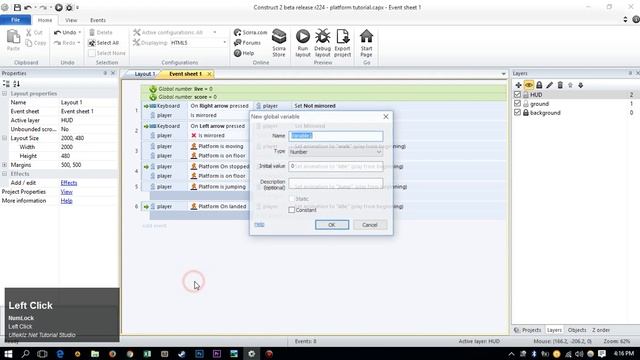Switch to the Events ribbon tab
The image size is (640, 360).
coord(98,20)
